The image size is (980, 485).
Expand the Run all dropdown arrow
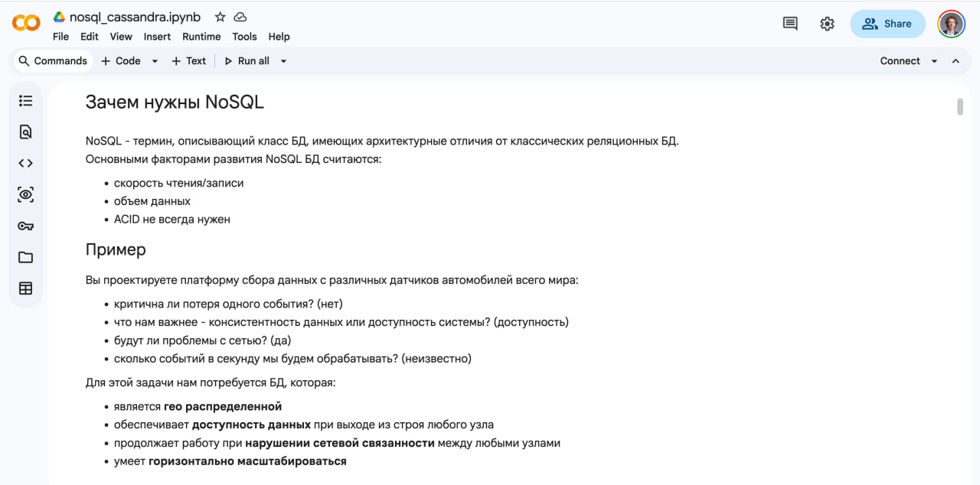click(x=283, y=61)
